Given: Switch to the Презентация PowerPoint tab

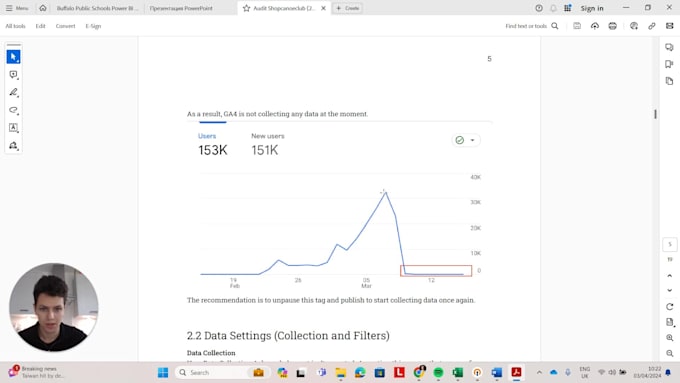Looking at the screenshot, I should [181, 8].
